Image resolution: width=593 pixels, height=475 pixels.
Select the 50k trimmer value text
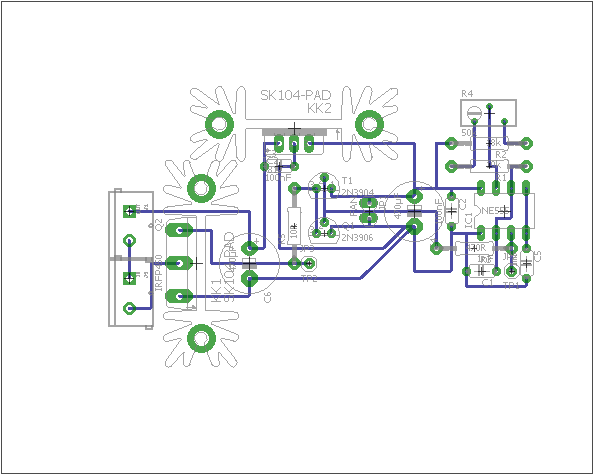469,133
